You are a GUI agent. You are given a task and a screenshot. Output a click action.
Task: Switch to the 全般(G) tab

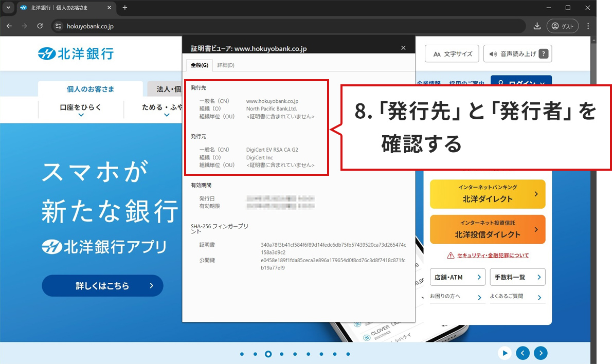click(199, 65)
